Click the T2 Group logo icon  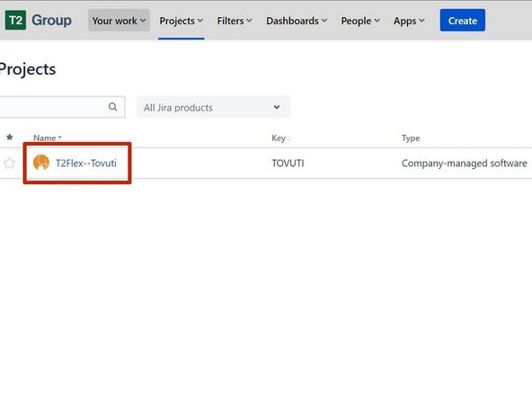click(x=15, y=21)
